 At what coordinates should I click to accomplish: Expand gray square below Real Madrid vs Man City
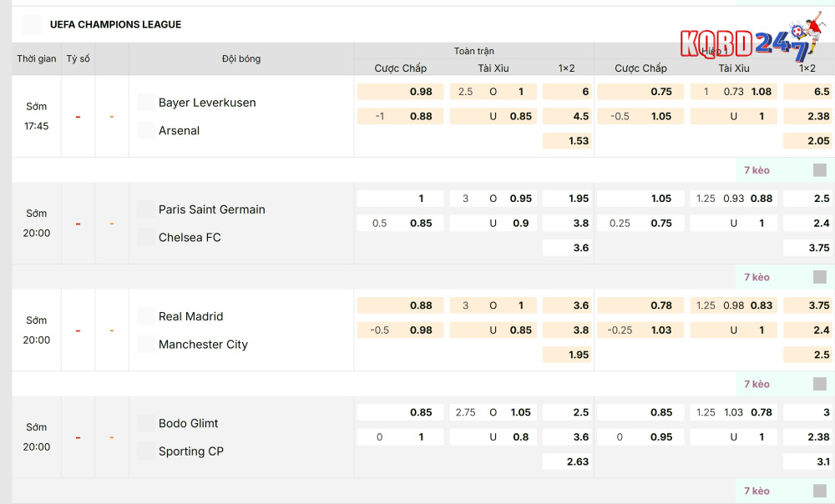(820, 384)
